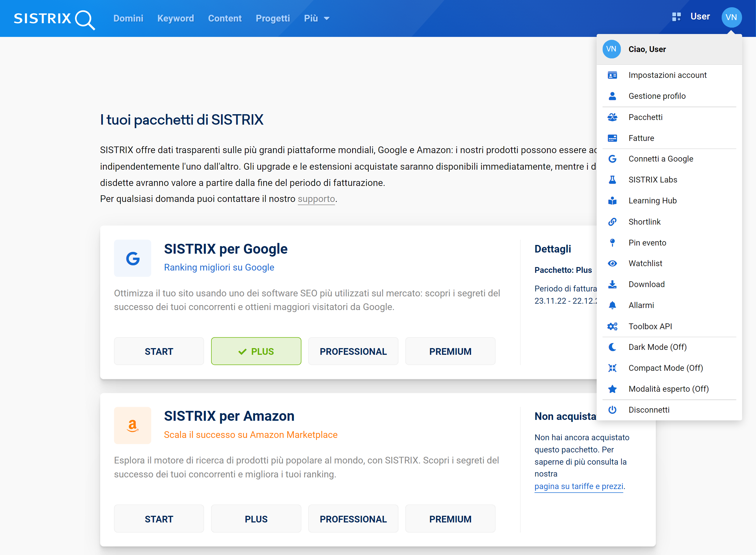
Task: Toggle Modalità esperto (Off)
Action: pyautogui.click(x=669, y=389)
